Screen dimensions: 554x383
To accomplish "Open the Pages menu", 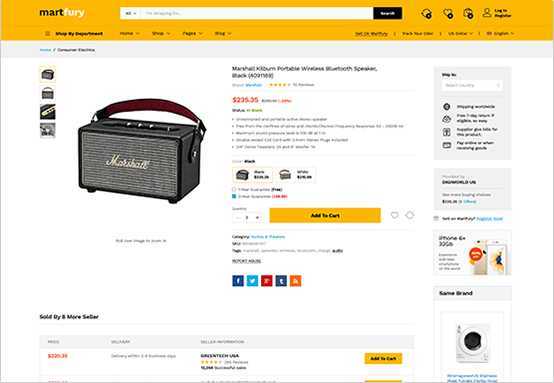I will 192,33.
